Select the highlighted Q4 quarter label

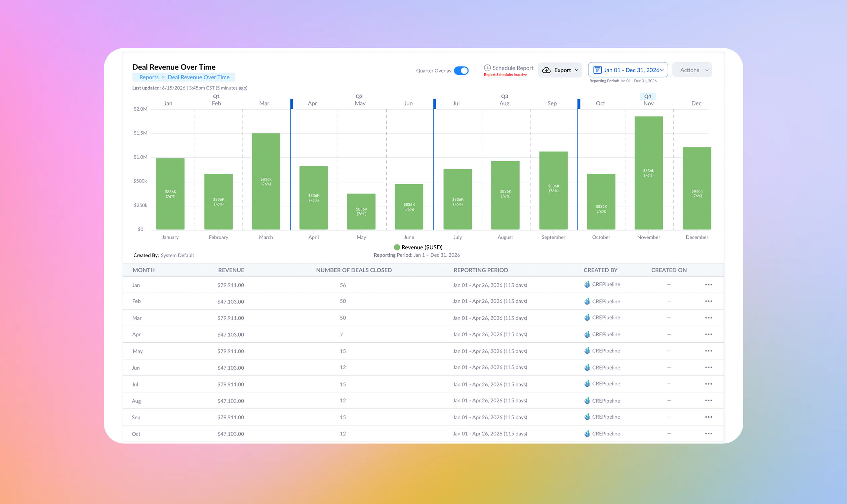coord(648,96)
